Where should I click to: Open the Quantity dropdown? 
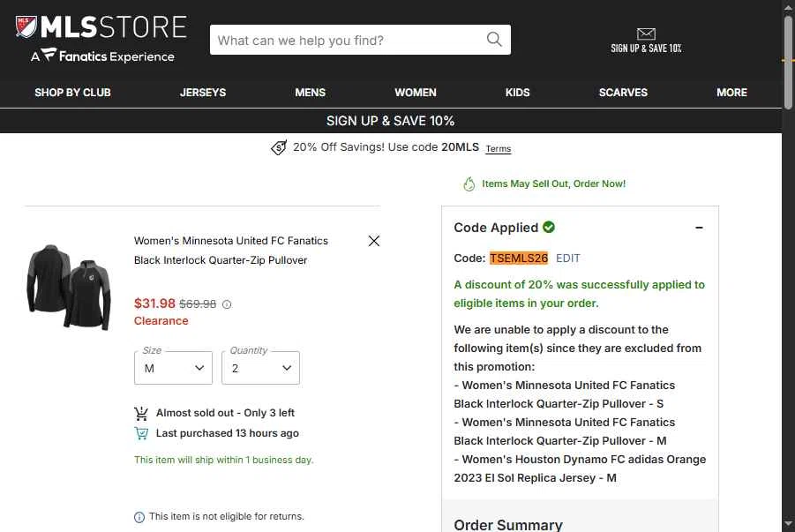coord(260,368)
